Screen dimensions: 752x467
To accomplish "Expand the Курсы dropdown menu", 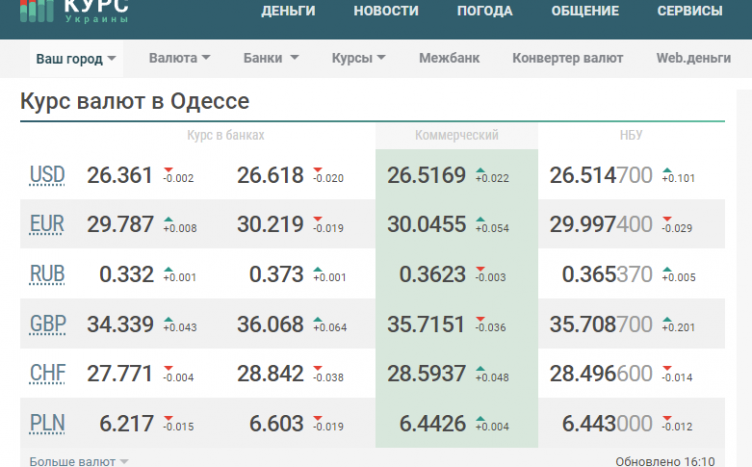I will [x=358, y=58].
